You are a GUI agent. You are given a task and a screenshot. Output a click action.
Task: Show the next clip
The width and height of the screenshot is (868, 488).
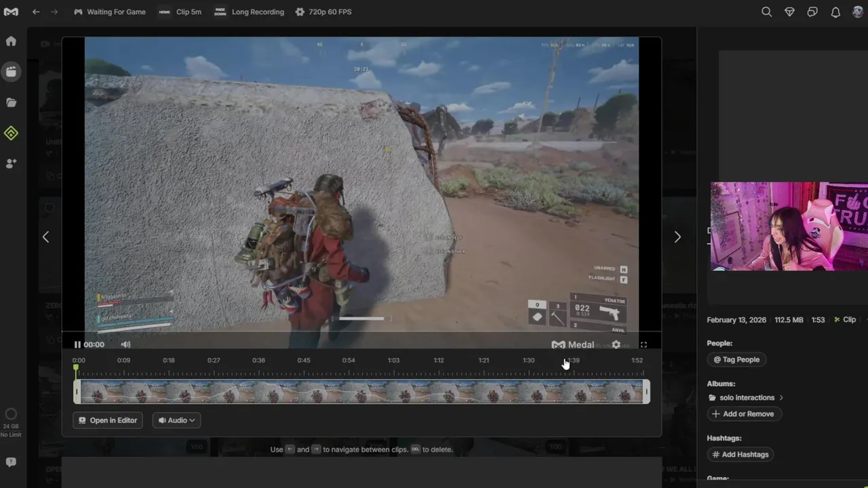pyautogui.click(x=677, y=237)
